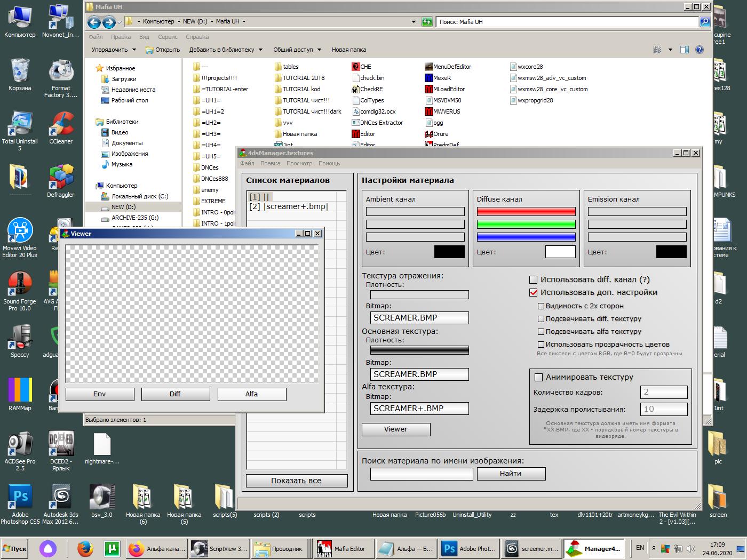This screenshot has height=560, width=747.
Task: Expand Добавить в библиотеку dropdown
Action: [226, 50]
